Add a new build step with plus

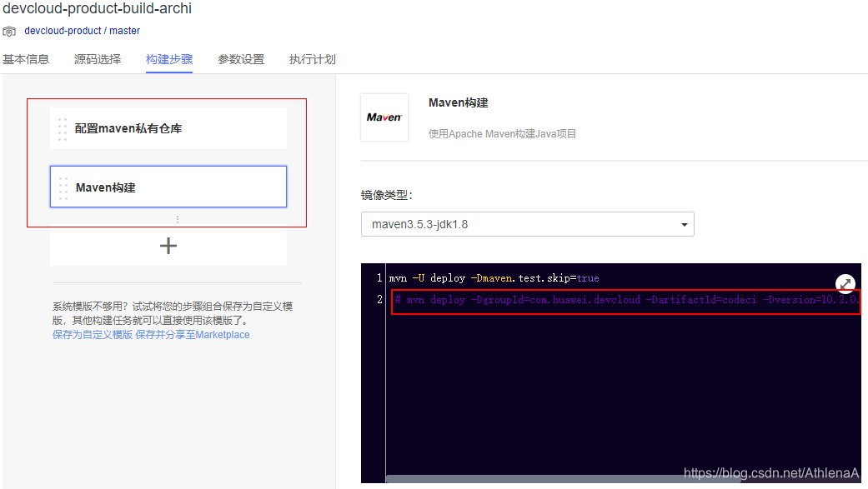168,246
